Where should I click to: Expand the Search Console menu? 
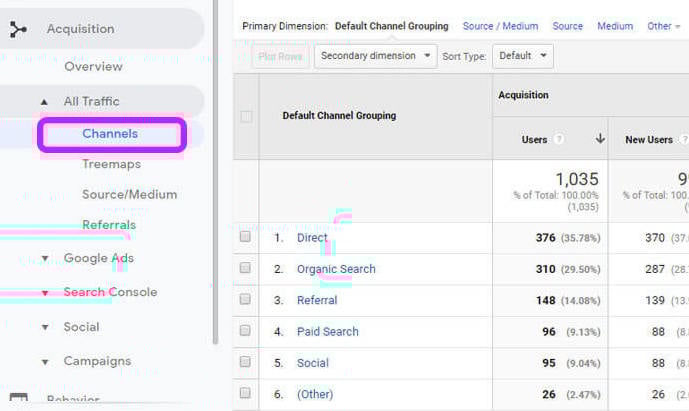[44, 292]
